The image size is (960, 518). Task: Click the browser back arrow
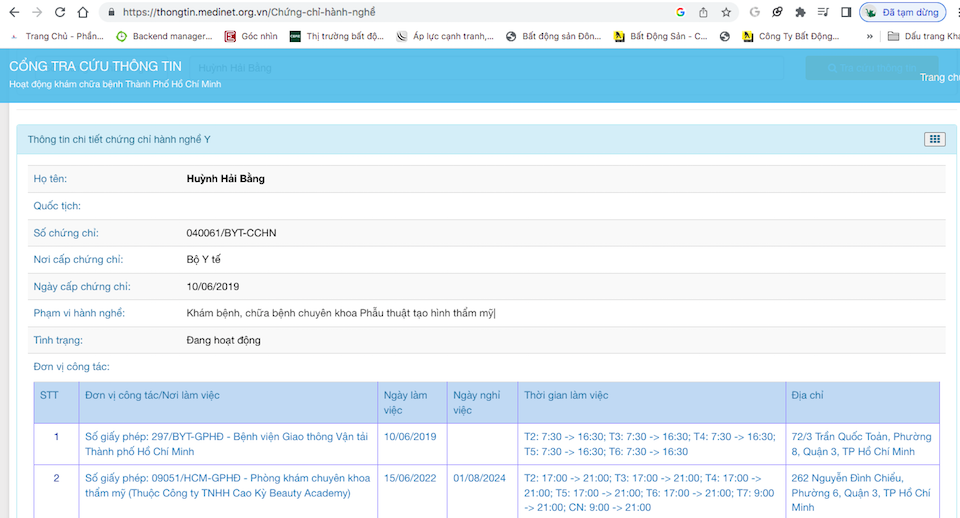(x=13, y=12)
